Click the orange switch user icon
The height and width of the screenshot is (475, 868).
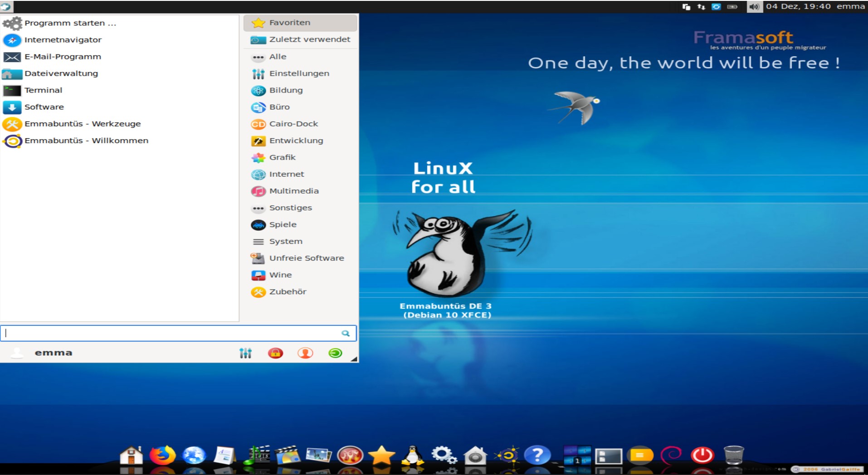305,353
